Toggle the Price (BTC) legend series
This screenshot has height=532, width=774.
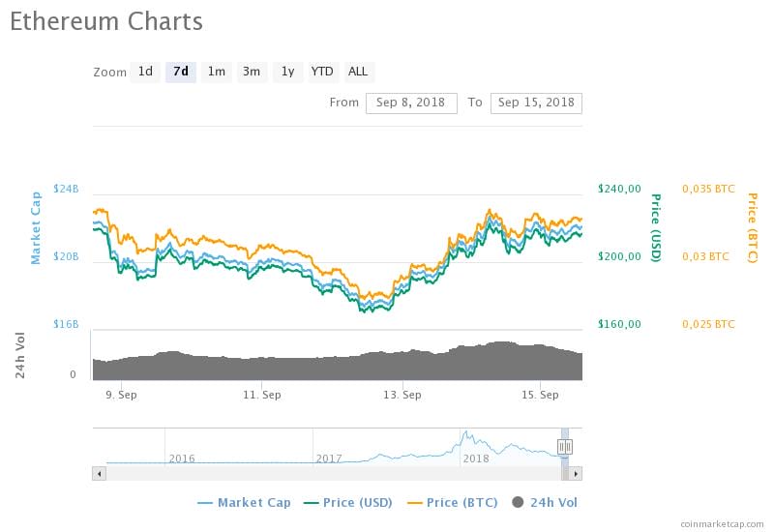point(453,503)
